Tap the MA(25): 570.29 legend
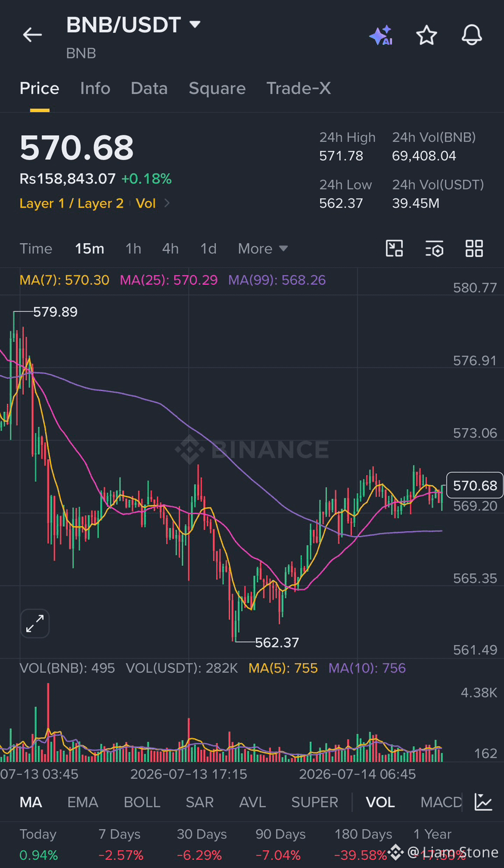 [169, 280]
